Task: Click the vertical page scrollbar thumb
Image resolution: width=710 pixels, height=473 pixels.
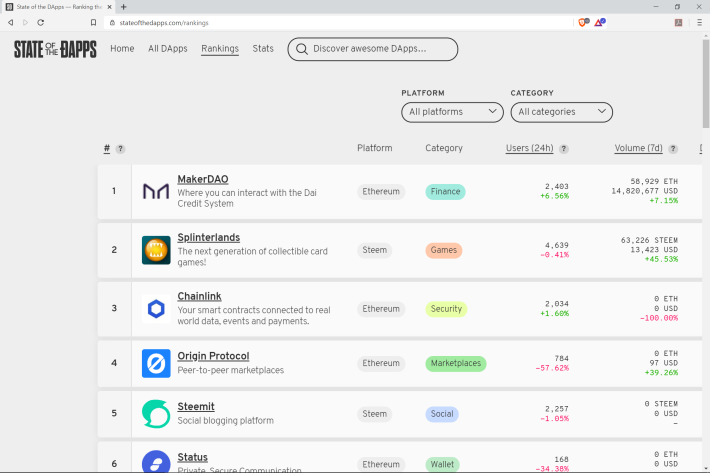Action: pyautogui.click(x=705, y=84)
